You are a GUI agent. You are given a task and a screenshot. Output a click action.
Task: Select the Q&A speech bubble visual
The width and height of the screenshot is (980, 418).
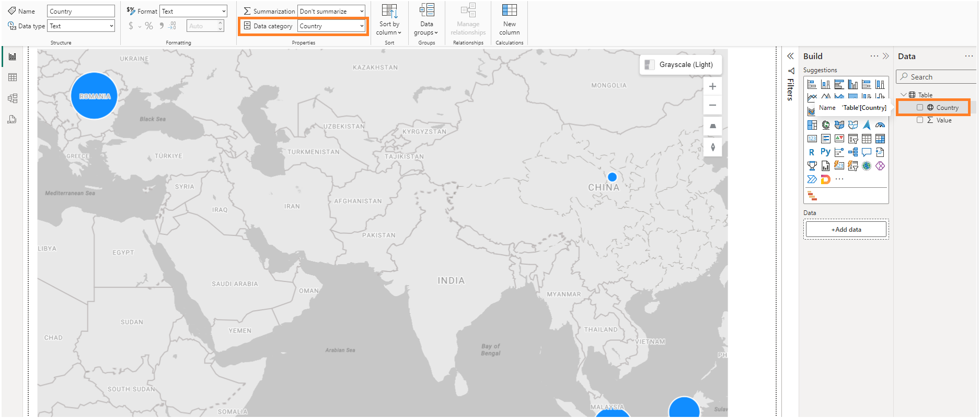point(867,152)
